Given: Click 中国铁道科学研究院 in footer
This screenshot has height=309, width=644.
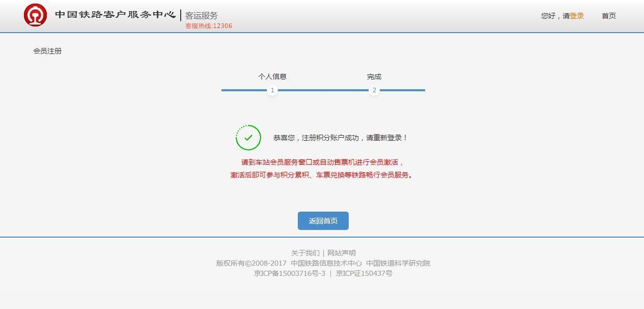Looking at the screenshot, I should [398, 263].
